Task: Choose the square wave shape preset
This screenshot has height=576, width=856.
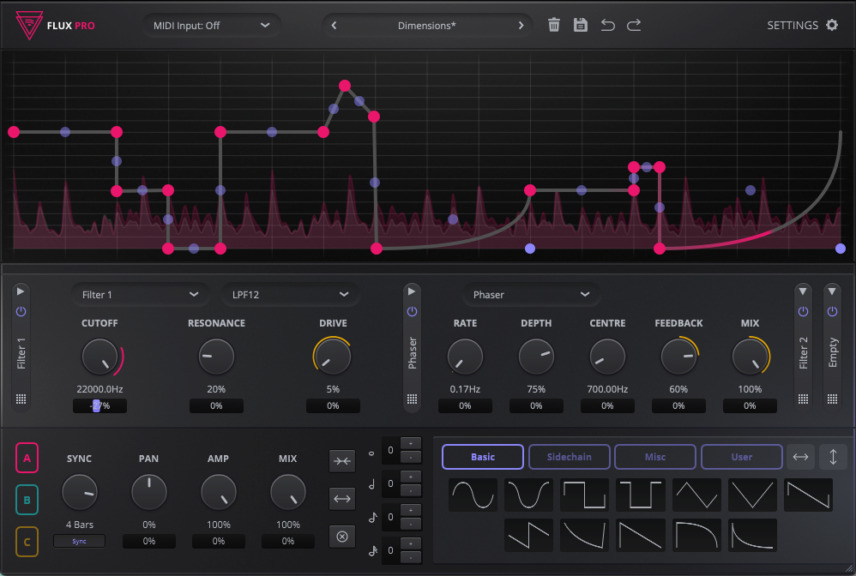Action: point(585,495)
